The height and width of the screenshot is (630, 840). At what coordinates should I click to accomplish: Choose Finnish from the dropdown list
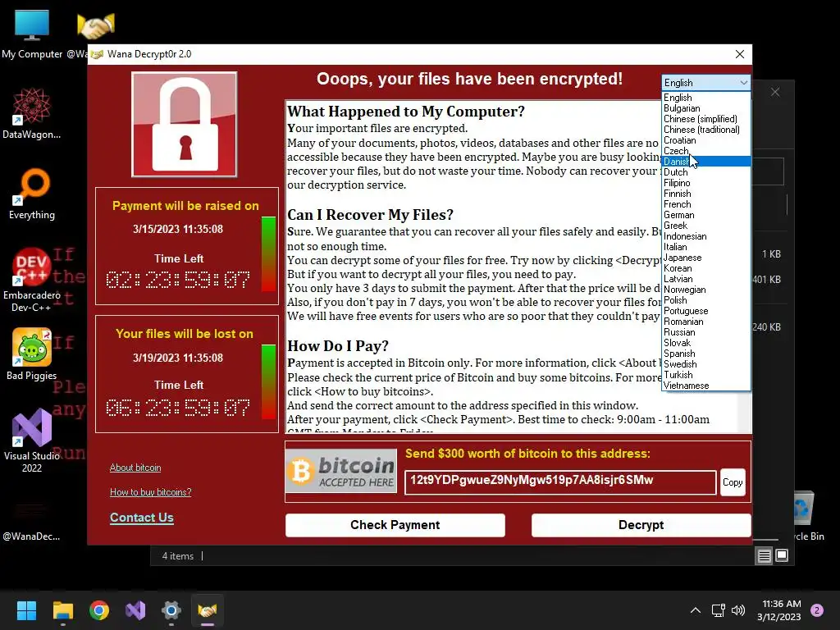click(706, 194)
